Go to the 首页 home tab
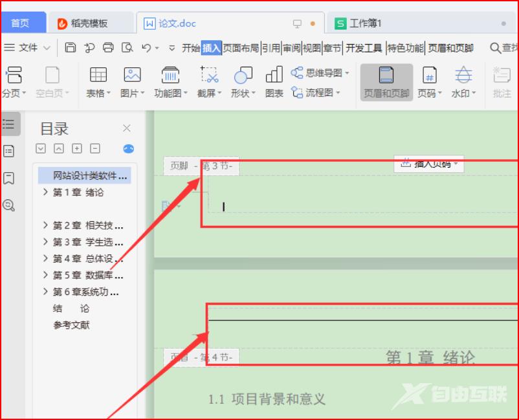Screen dimensions: 519x420 pos(23,23)
